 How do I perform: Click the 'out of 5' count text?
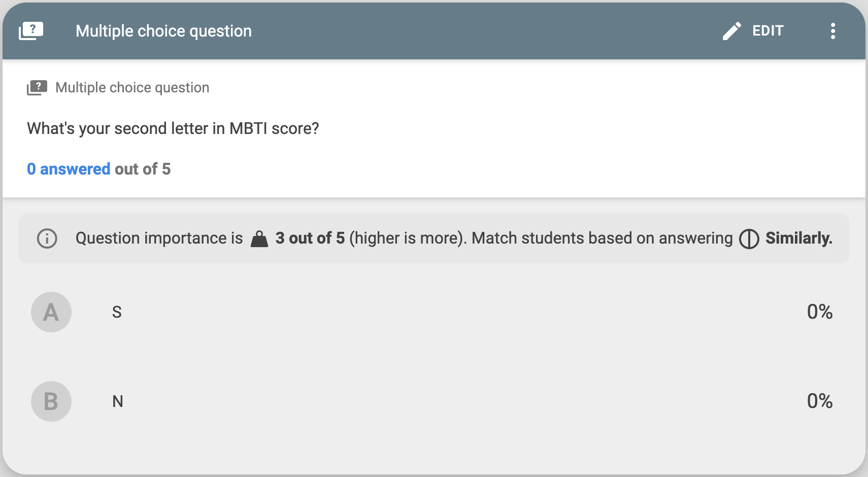143,169
